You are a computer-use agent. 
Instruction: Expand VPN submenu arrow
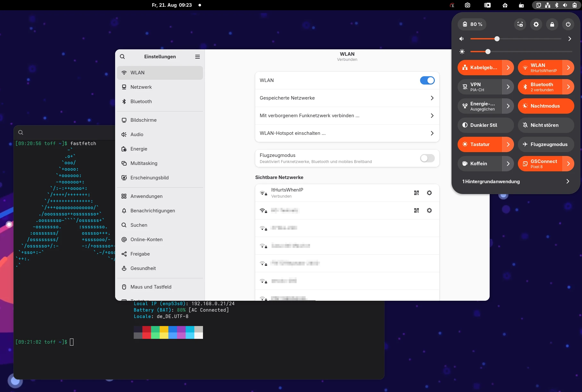(x=508, y=87)
